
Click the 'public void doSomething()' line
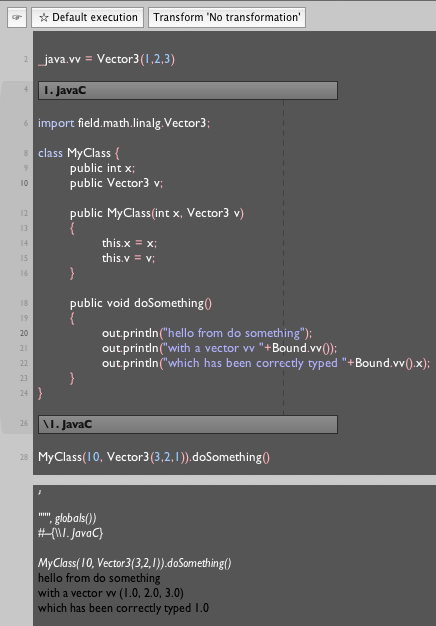click(141, 303)
